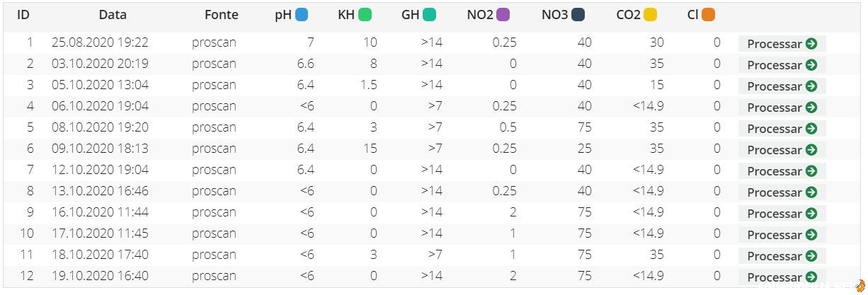
Task: Click the Data column header
Action: [x=113, y=14]
